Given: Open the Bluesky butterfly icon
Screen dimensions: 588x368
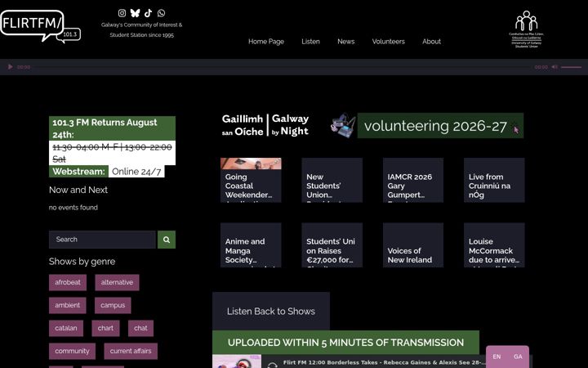Looking at the screenshot, I should click(x=135, y=13).
